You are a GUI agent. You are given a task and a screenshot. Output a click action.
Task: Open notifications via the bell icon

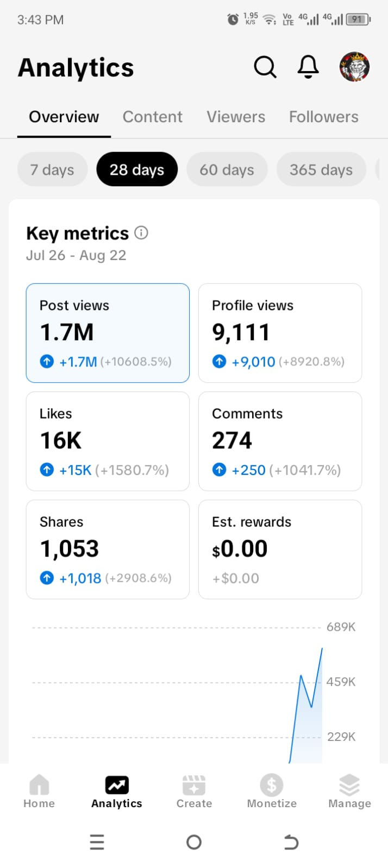(x=308, y=67)
